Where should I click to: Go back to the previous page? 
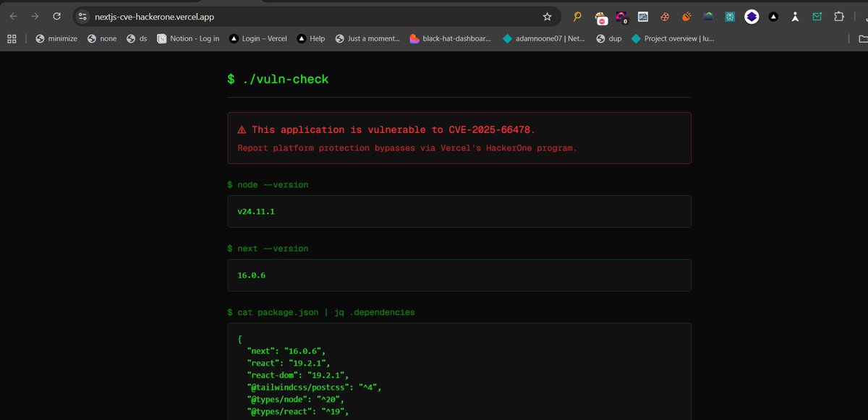[13, 16]
